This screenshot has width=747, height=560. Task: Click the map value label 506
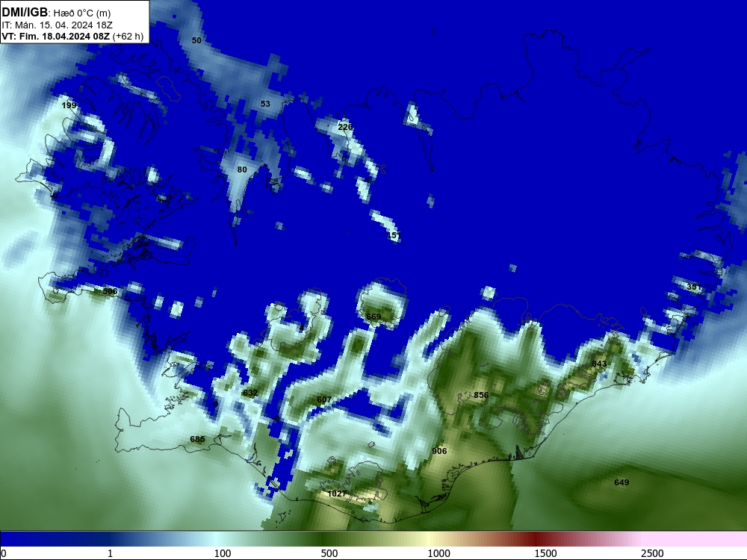tap(110, 291)
